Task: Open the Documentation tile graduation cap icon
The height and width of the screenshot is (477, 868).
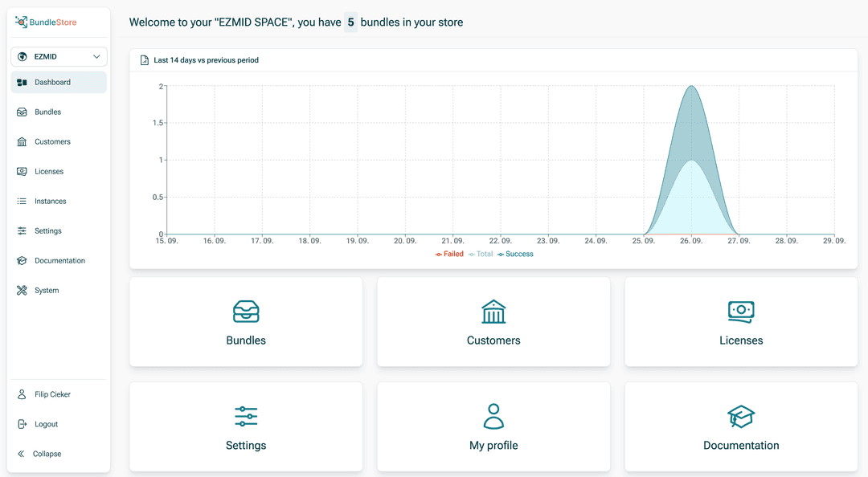Action: click(x=741, y=417)
